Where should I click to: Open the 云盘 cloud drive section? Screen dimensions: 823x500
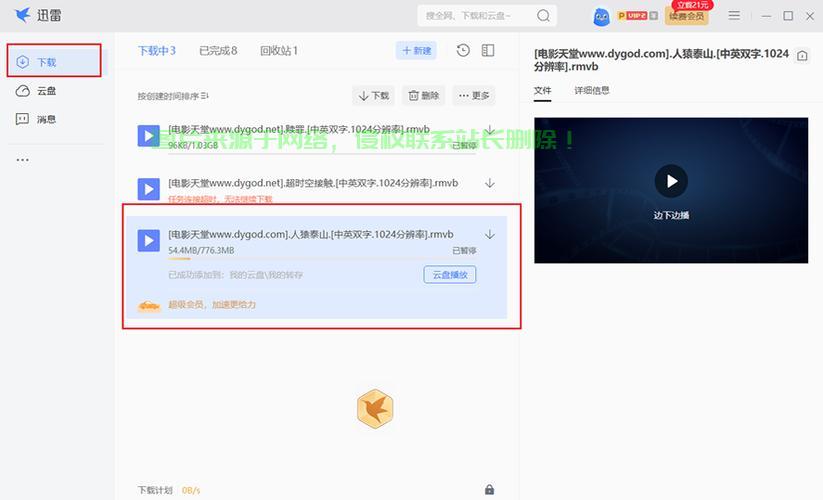[x=36, y=91]
